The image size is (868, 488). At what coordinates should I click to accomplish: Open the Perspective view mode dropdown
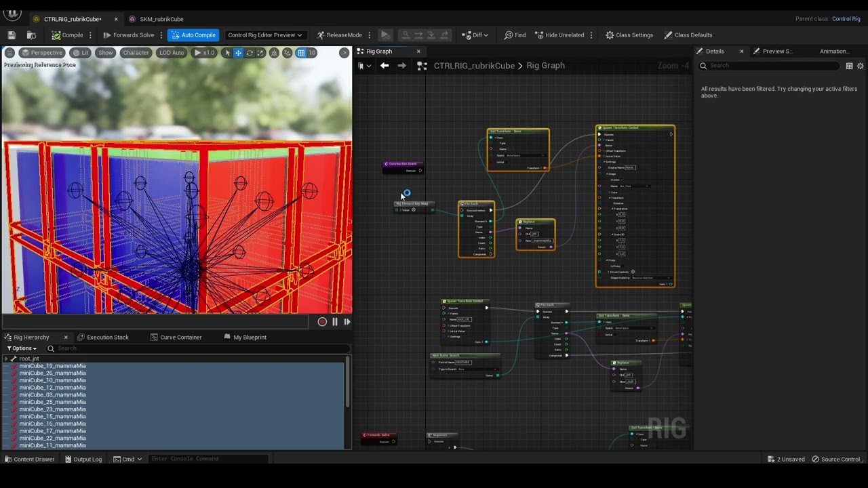[42, 53]
